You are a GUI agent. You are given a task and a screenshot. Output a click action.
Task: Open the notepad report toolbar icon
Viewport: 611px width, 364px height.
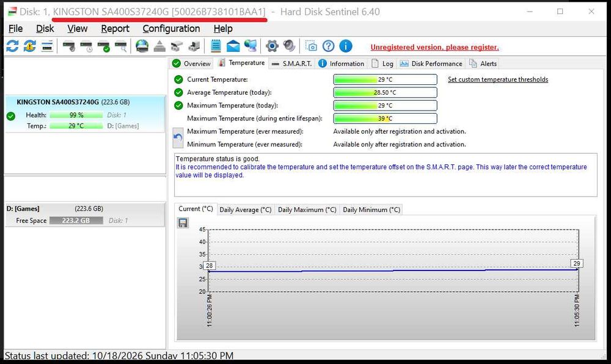[216, 46]
